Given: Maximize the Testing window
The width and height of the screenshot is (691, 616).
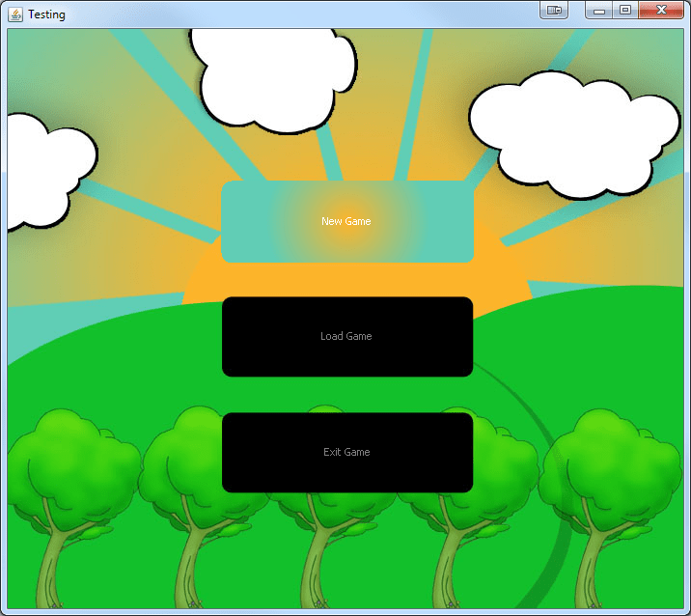Looking at the screenshot, I should [625, 10].
